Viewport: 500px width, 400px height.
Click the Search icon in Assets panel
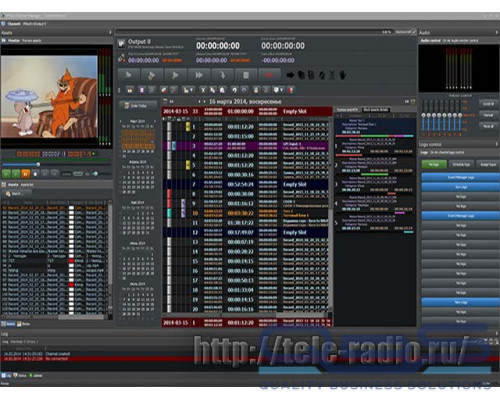[x=8, y=194]
